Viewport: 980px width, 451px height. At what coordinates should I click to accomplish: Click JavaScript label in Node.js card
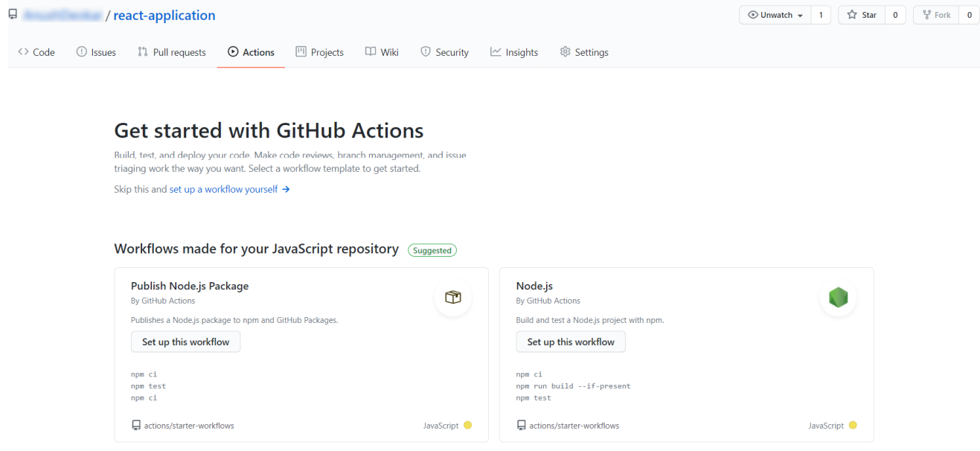(x=826, y=426)
